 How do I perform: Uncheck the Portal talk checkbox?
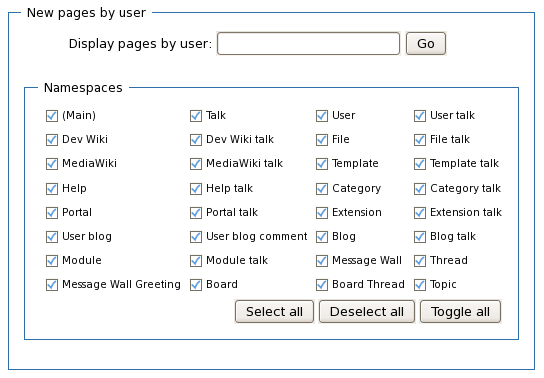[196, 213]
